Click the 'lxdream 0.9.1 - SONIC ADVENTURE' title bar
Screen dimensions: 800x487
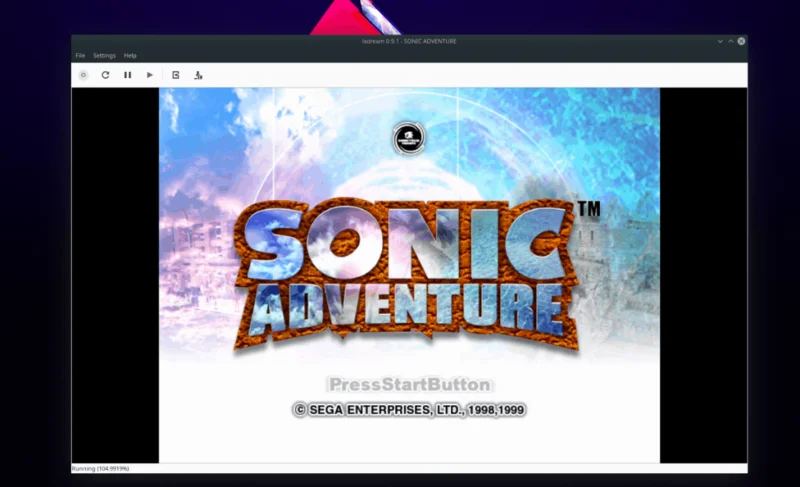point(409,41)
